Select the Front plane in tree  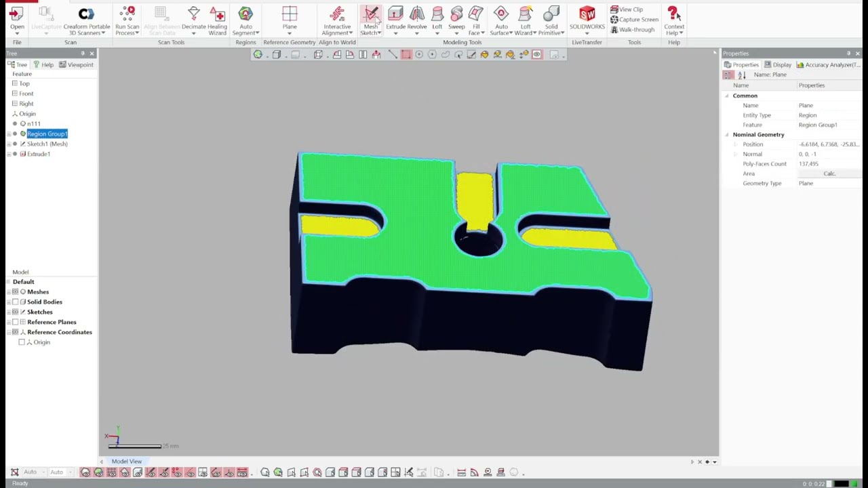26,94
